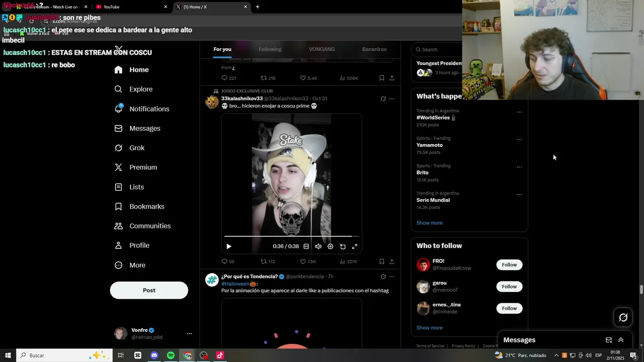Screen dimensions: 644x362
Task: Toggle video closed captions
Action: [306, 246]
